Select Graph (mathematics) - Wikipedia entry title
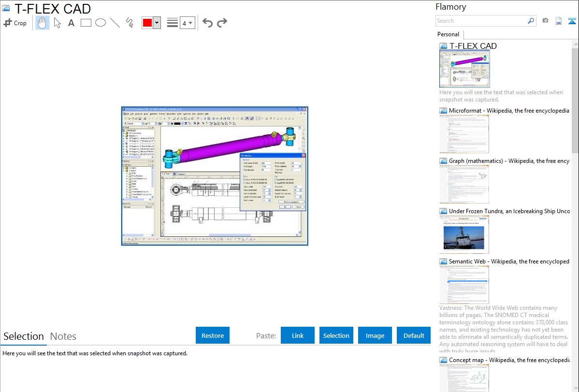Screen dimensions: 579x392 [x=509, y=161]
